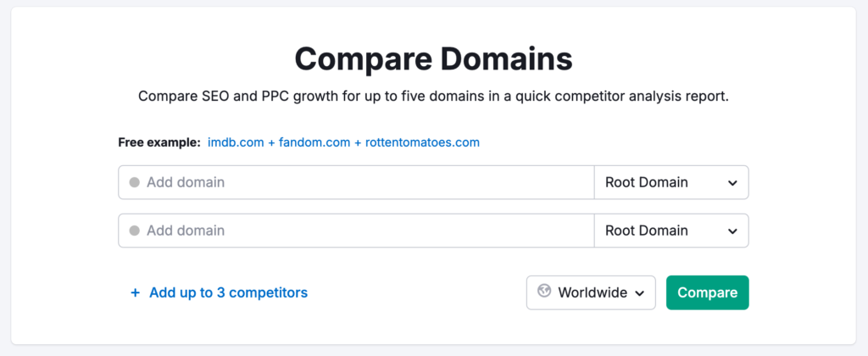Open the imdb.com free example link
Image resolution: width=868 pixels, height=356 pixels.
235,142
